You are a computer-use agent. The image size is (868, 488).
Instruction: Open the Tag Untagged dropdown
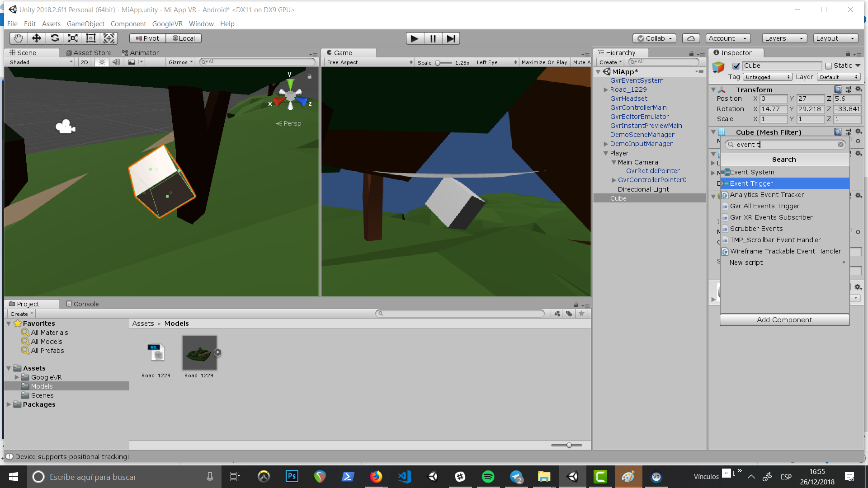[x=768, y=77]
